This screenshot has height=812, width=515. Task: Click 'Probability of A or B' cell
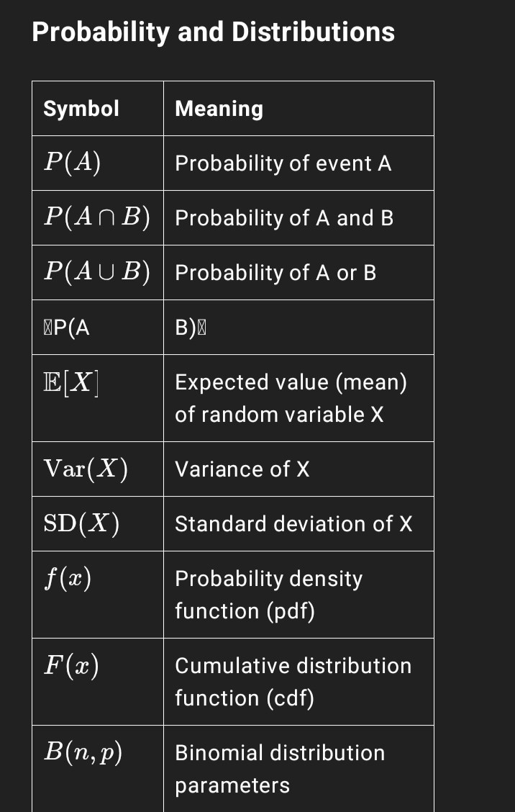[298, 272]
